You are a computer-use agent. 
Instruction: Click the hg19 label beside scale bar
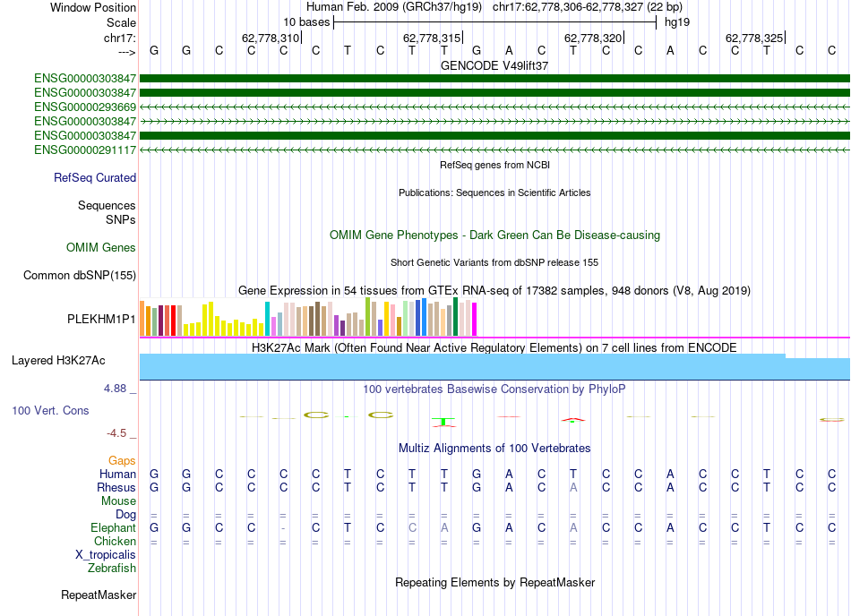677,22
